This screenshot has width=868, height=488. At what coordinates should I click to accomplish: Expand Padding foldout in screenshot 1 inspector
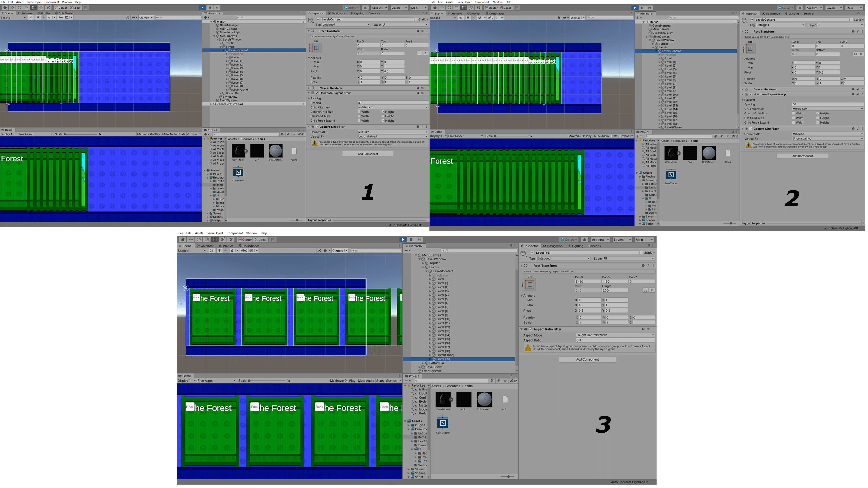pos(309,98)
